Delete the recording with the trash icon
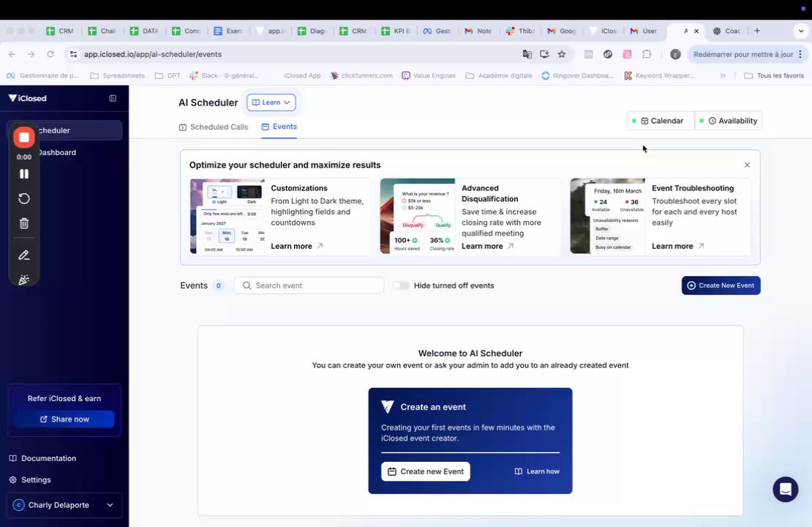This screenshot has height=527, width=812. pyautogui.click(x=24, y=223)
